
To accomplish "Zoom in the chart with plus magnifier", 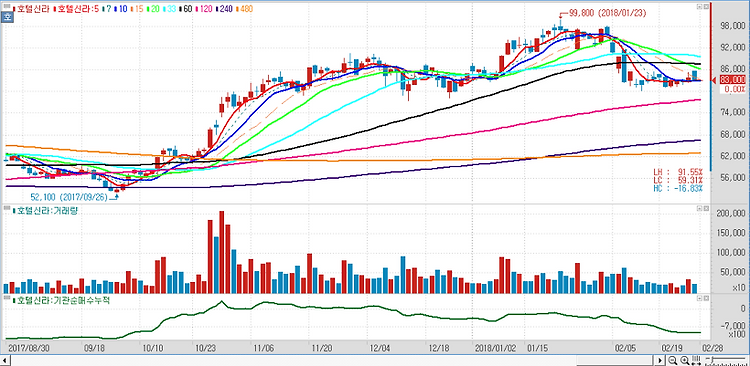I will click(685, 360).
